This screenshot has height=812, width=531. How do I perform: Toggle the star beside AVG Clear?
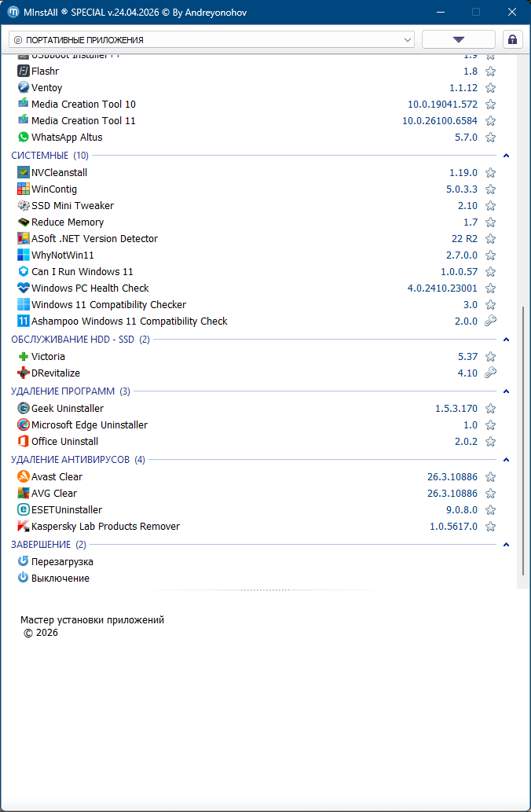(490, 494)
